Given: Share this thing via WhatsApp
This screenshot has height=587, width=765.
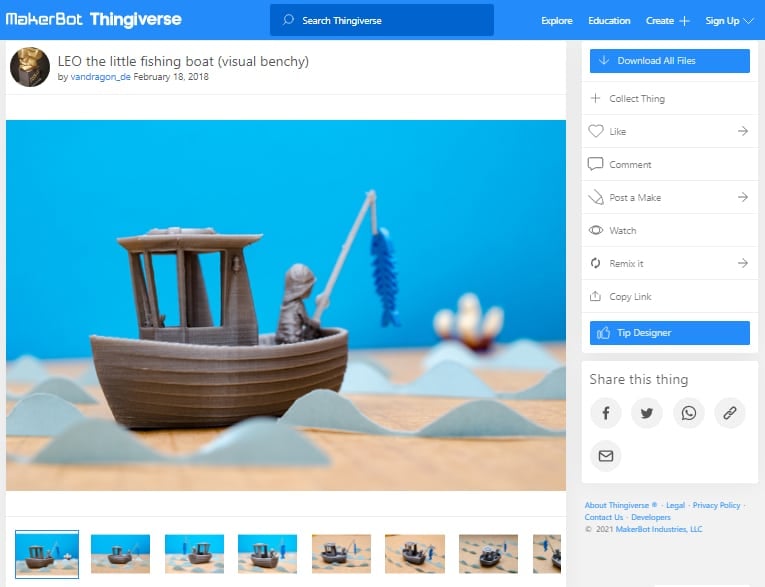Looking at the screenshot, I should pyautogui.click(x=688, y=413).
